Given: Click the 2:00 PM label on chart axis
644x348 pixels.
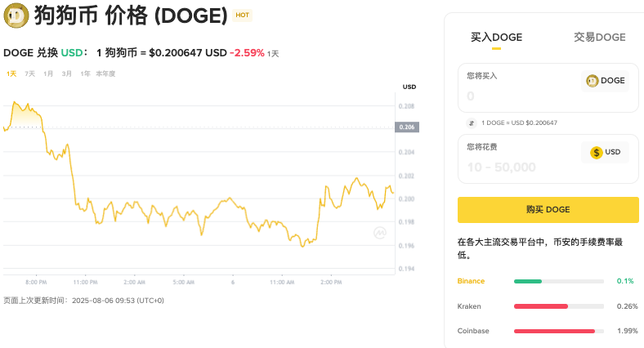Looking at the screenshot, I should [331, 283].
